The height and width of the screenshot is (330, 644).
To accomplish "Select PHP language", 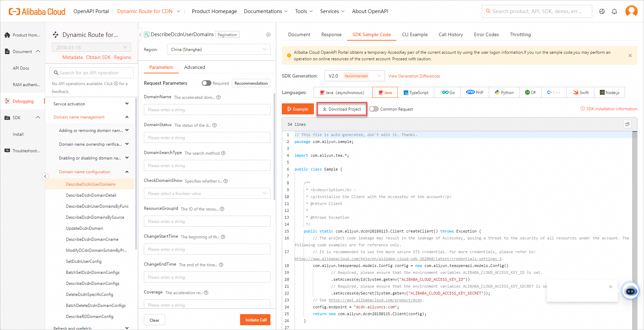I will (475, 92).
